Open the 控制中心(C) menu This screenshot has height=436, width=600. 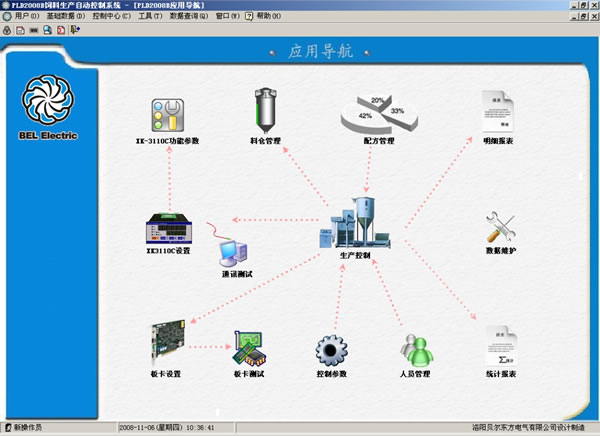(x=112, y=16)
